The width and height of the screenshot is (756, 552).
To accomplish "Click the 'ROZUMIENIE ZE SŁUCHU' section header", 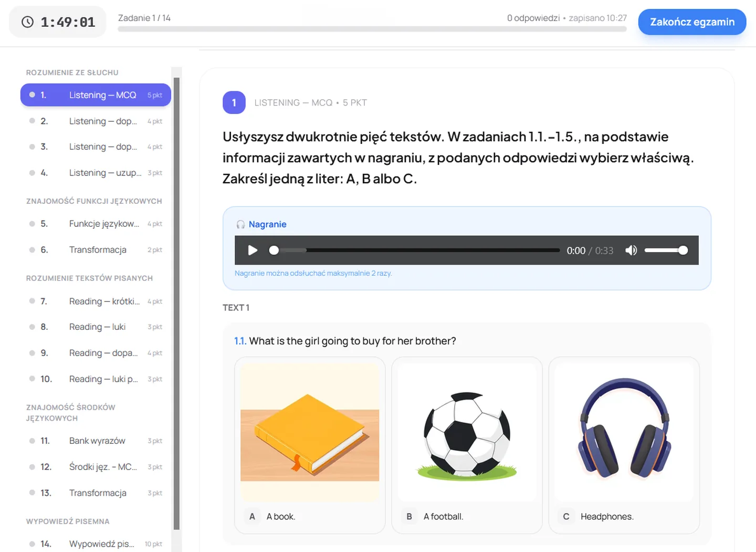I will (x=72, y=72).
